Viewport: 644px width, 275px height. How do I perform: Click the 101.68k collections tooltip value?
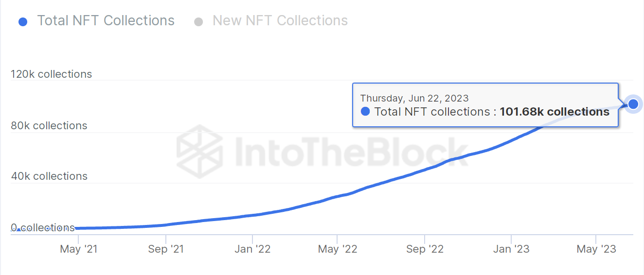[555, 112]
